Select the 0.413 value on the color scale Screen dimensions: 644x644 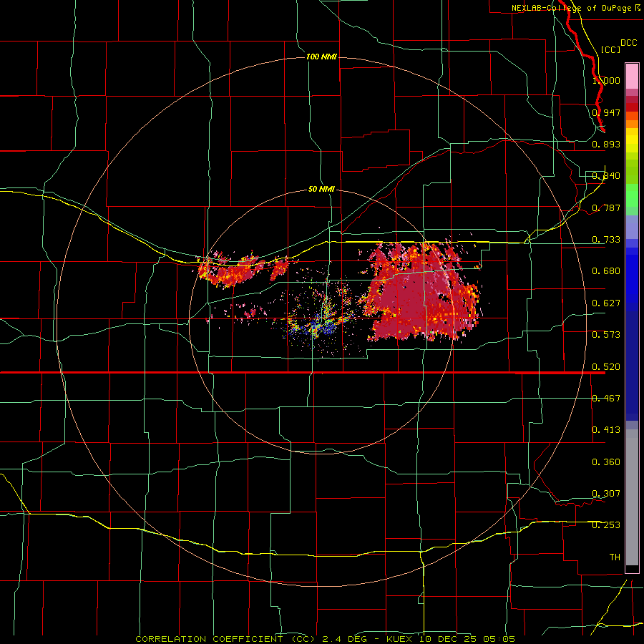(606, 430)
